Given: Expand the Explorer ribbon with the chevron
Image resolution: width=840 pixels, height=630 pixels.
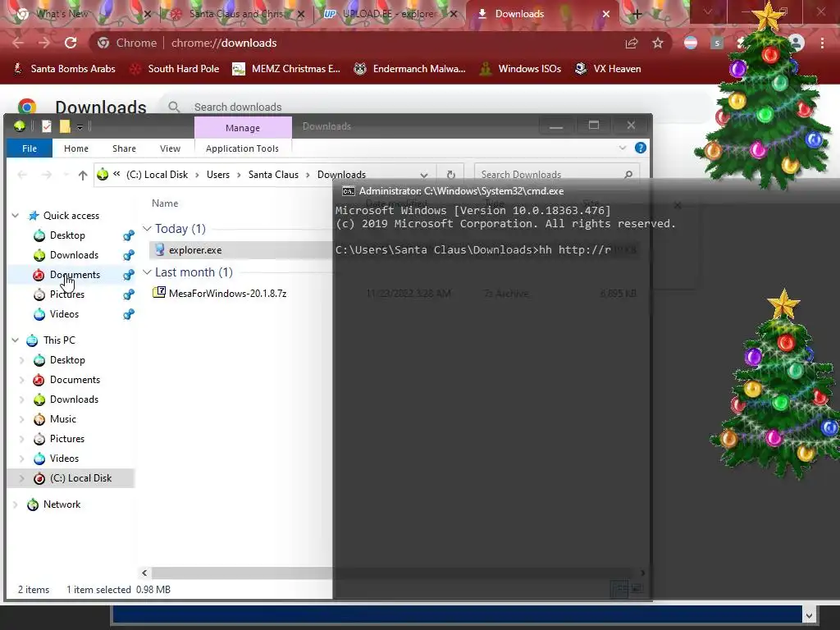Looking at the screenshot, I should [623, 148].
